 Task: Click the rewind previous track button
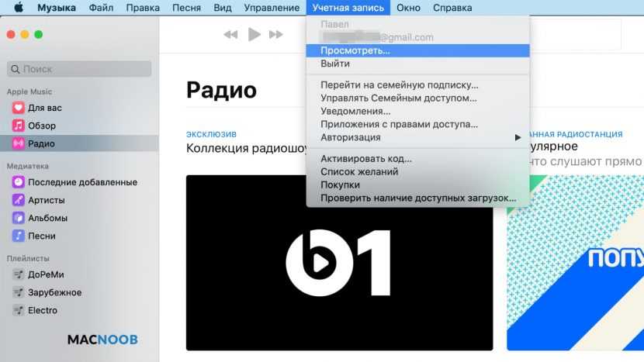pos(230,34)
